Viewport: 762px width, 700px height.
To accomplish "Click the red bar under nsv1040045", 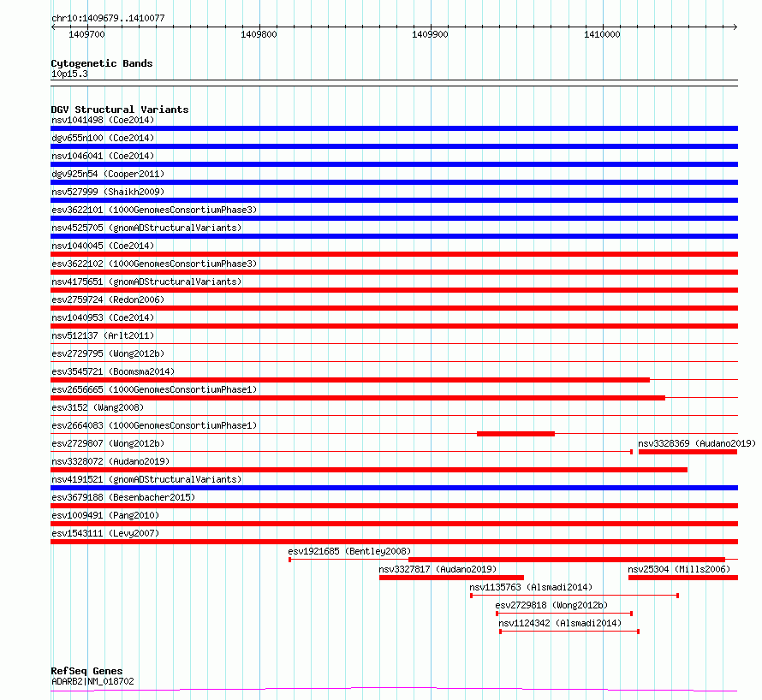I will click(x=394, y=254).
